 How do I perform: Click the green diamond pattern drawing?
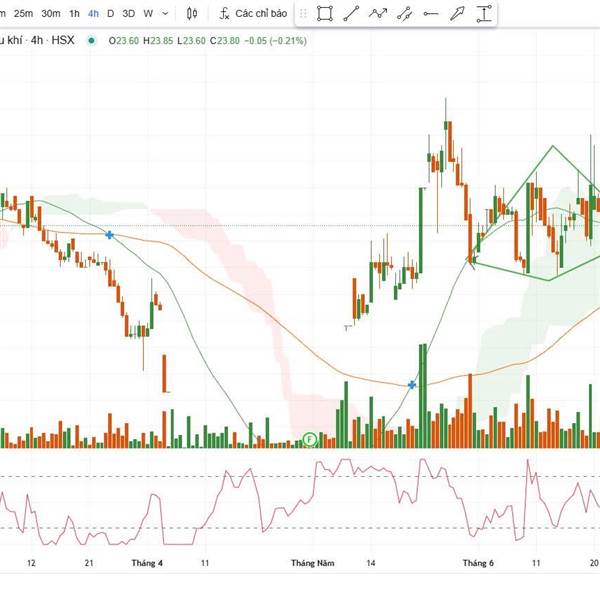click(x=537, y=213)
